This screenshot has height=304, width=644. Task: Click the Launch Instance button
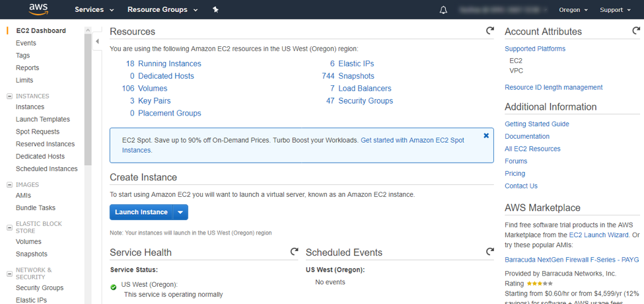tap(141, 212)
